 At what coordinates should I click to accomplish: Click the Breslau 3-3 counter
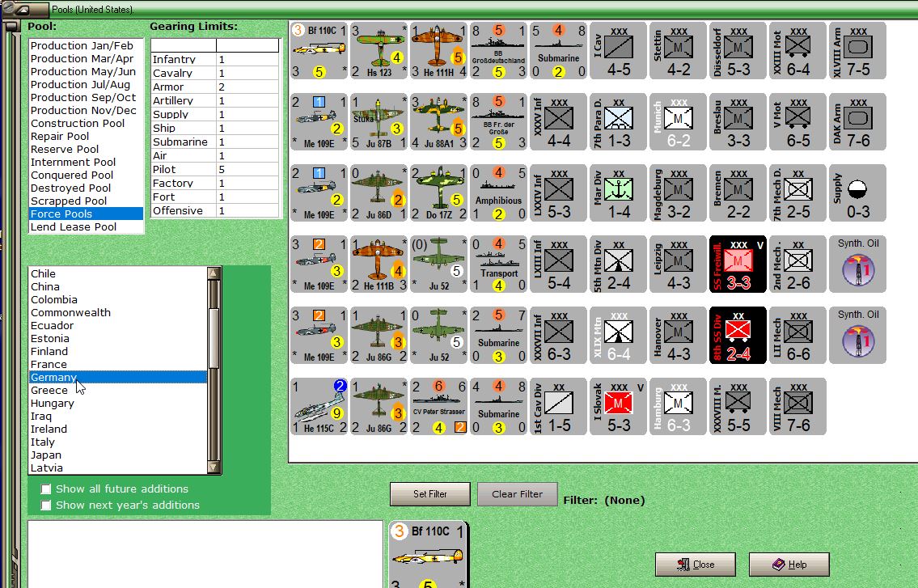(737, 122)
